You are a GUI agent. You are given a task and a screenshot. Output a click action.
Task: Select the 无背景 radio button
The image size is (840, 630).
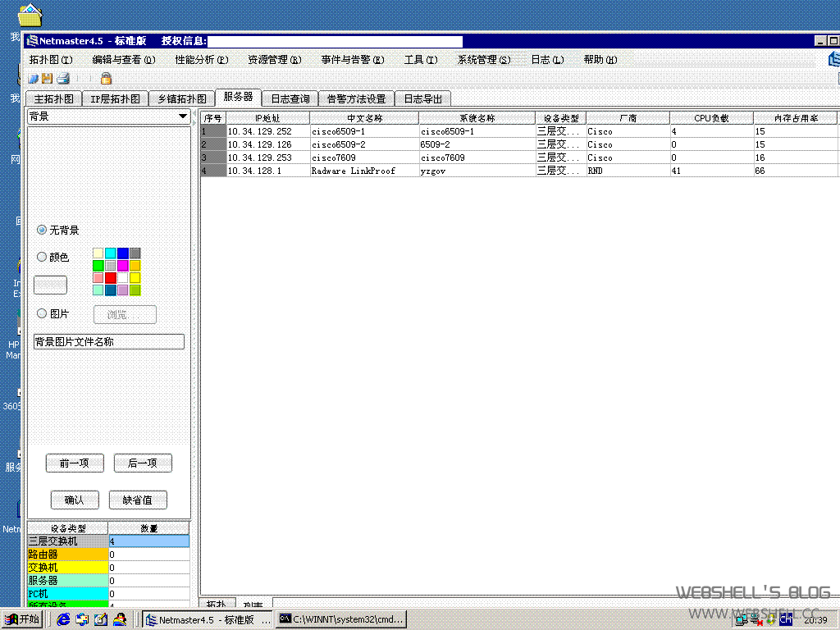click(x=42, y=230)
